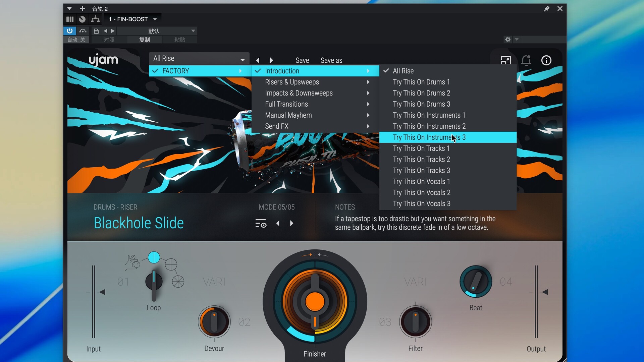Click the ujam logo
The image size is (644, 362).
click(x=103, y=60)
